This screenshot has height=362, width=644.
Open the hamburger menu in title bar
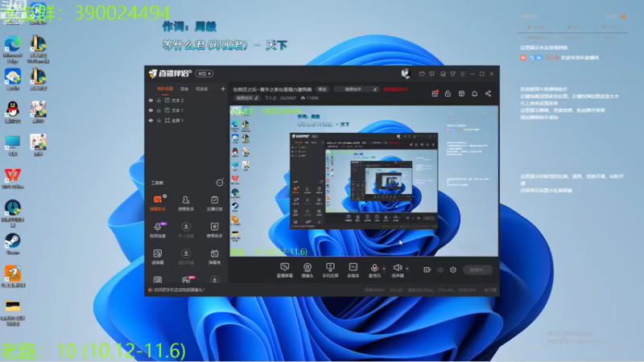462,74
